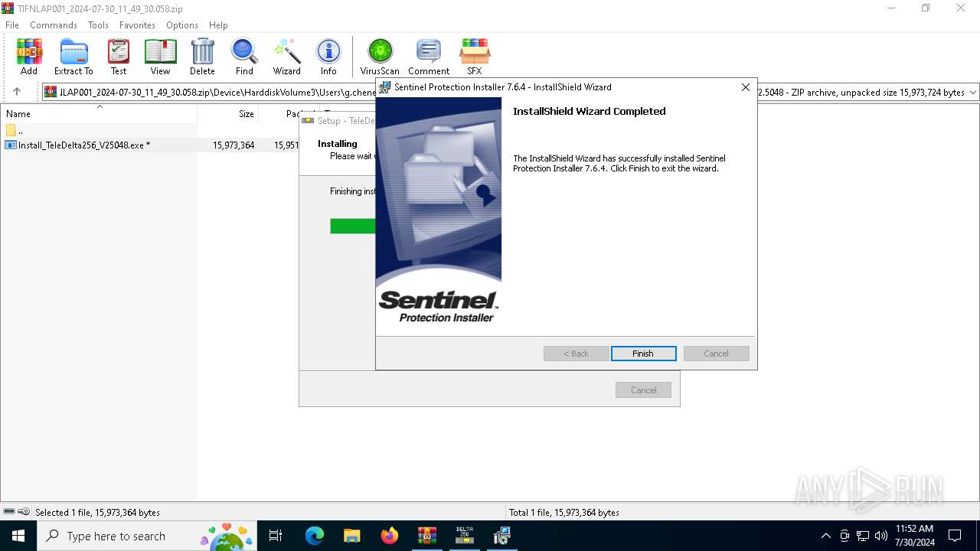
Task: Click the Test archive icon
Action: pyautogui.click(x=119, y=57)
